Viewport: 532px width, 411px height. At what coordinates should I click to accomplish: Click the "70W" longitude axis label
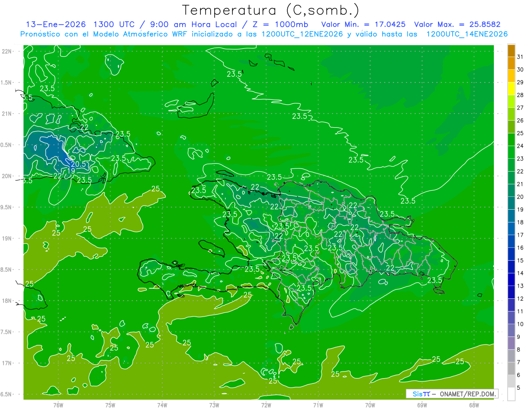pyautogui.click(x=370, y=404)
